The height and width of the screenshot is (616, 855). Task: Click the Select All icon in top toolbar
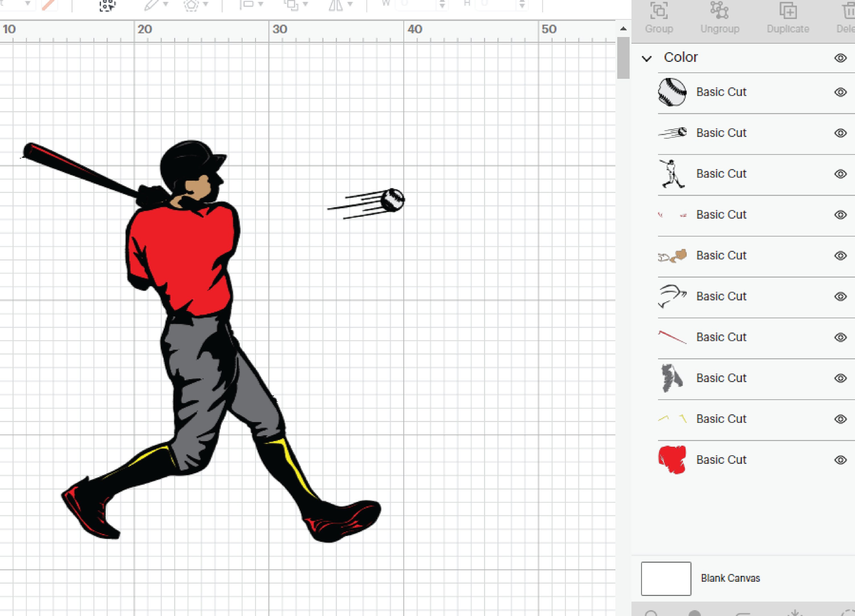[x=107, y=6]
